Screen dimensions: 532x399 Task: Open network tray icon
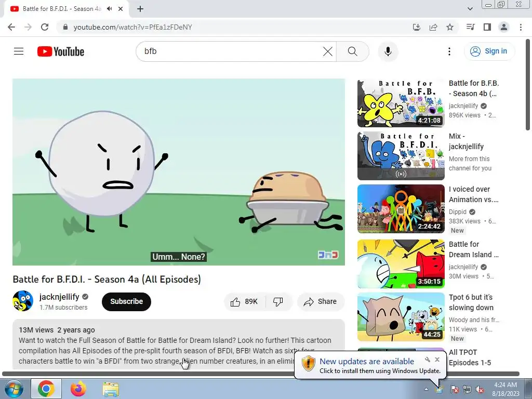(467, 389)
